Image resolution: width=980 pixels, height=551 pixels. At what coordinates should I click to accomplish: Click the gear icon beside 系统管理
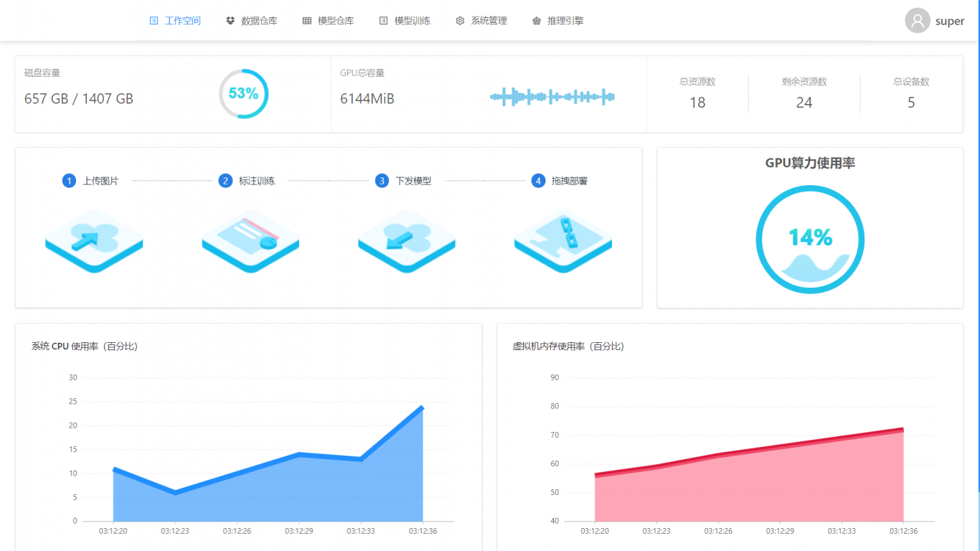(460, 21)
